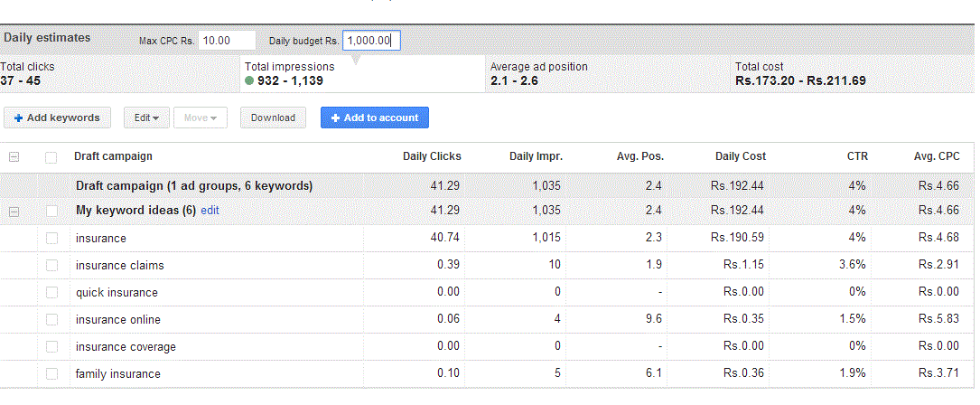The height and width of the screenshot is (405, 980).
Task: Click the Download button
Action: pyautogui.click(x=273, y=118)
